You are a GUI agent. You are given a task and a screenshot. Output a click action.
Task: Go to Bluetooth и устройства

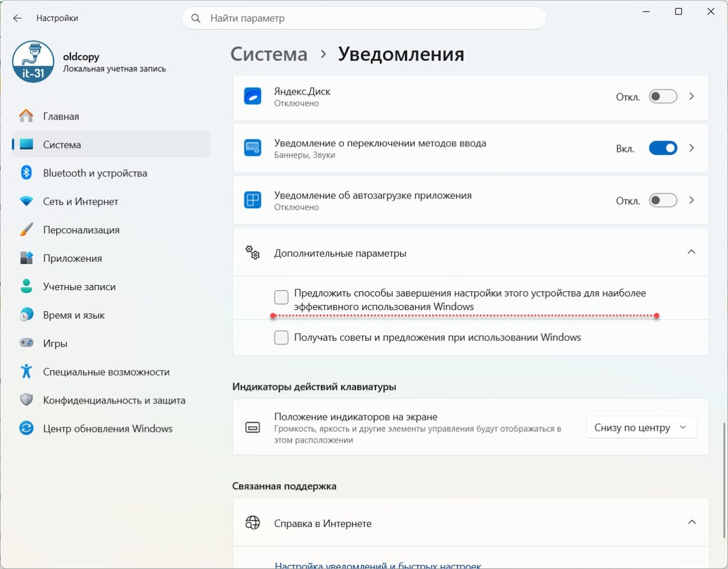[x=111, y=173]
